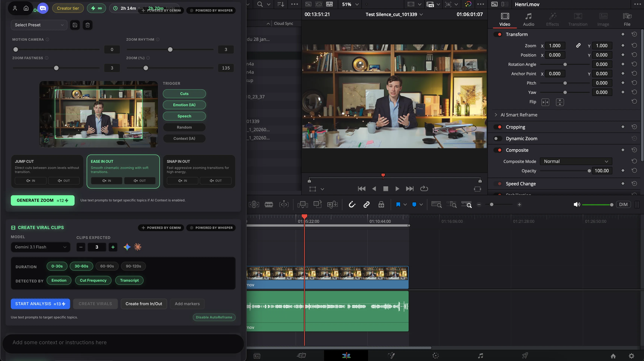
Task: Play the clip in reverse
Action: [374, 189]
